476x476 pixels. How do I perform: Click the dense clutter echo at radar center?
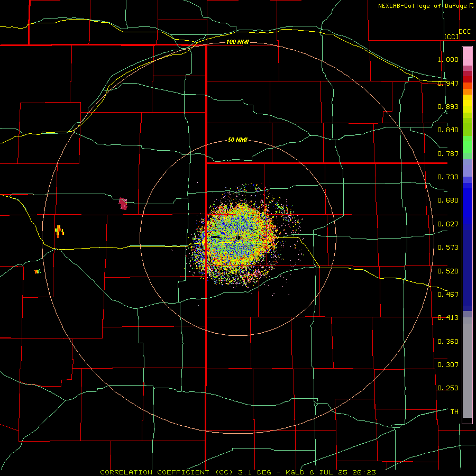point(240,239)
